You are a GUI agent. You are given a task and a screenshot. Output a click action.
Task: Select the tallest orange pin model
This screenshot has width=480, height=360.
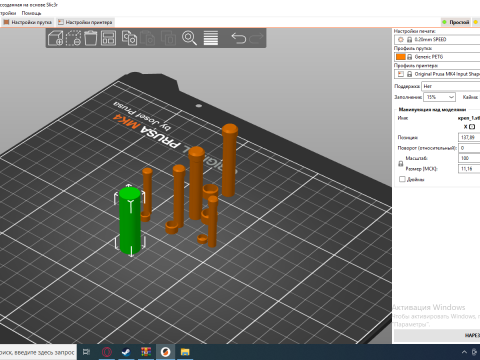tap(229, 160)
